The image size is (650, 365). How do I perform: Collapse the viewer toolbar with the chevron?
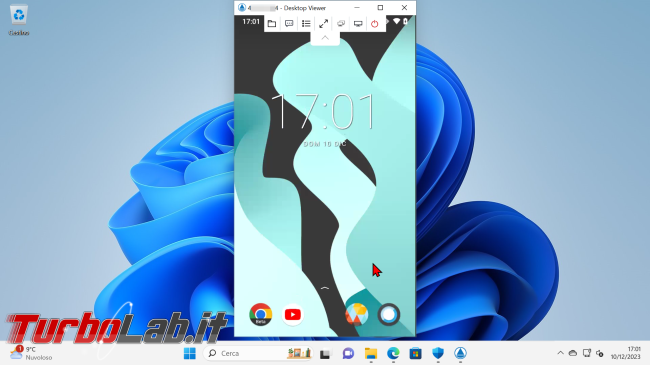coord(325,38)
